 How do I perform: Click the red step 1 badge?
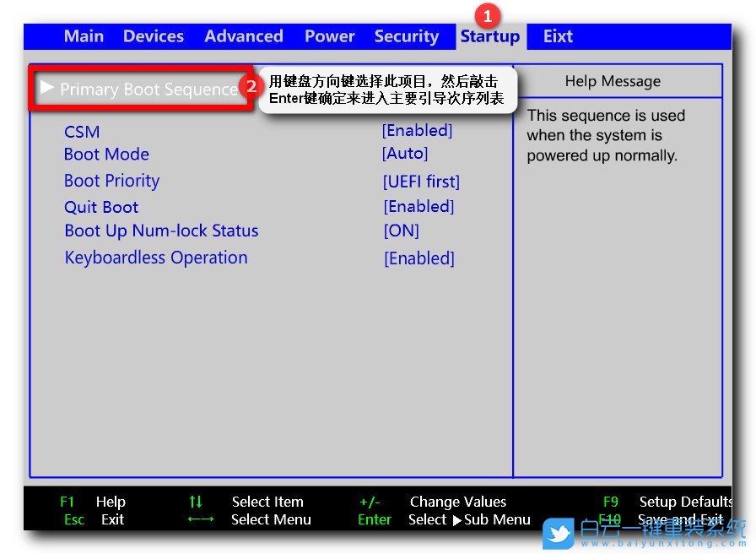coord(488,14)
